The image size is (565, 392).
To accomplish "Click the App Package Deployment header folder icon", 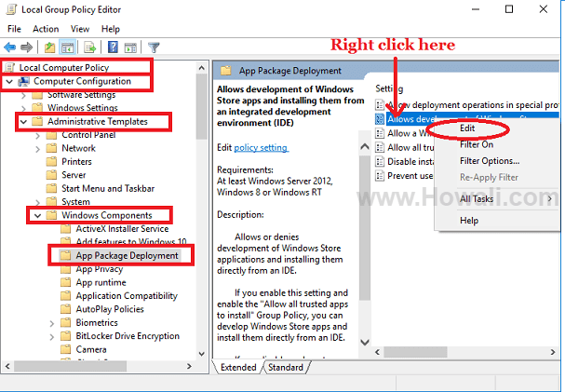I will pyautogui.click(x=226, y=70).
